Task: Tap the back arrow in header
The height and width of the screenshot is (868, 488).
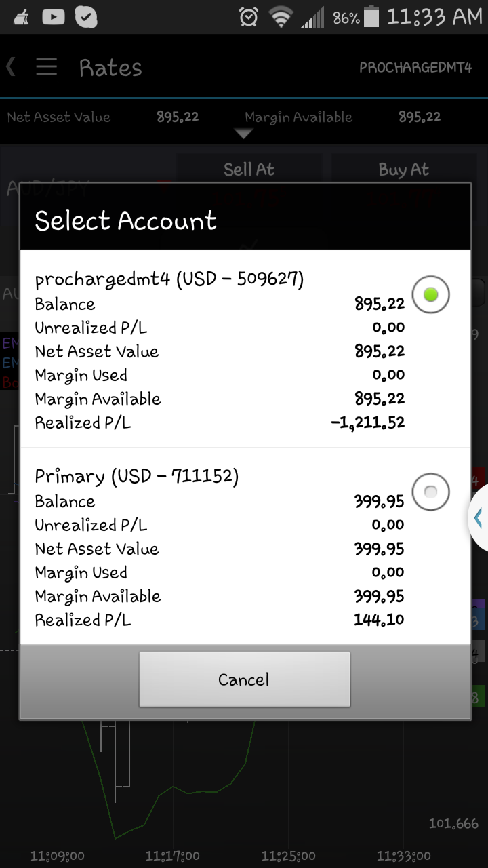Action: pyautogui.click(x=11, y=66)
